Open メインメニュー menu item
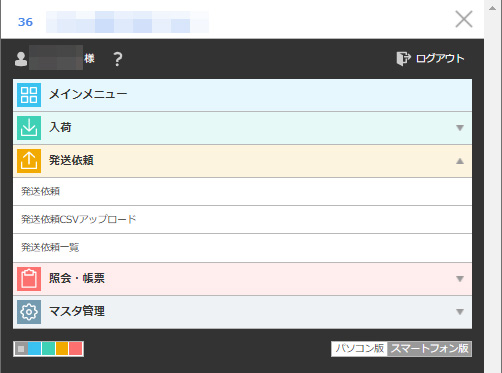Viewport: 502px width, 373px height. [242, 95]
